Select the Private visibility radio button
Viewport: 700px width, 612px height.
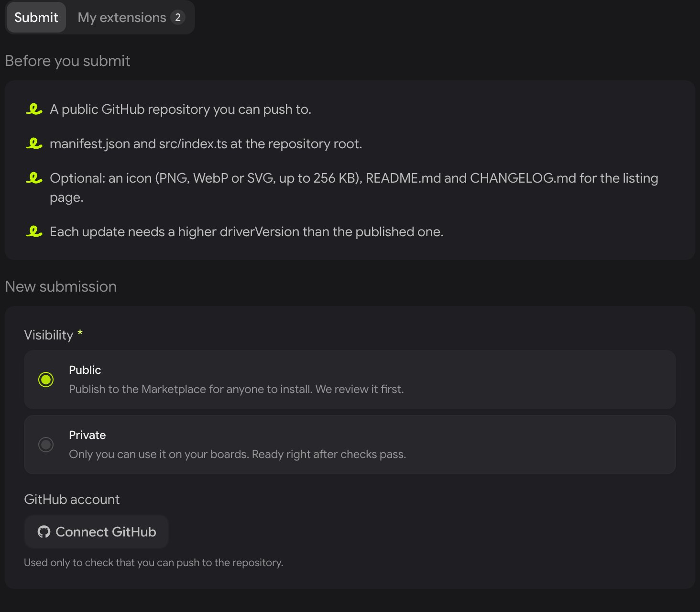pos(46,445)
